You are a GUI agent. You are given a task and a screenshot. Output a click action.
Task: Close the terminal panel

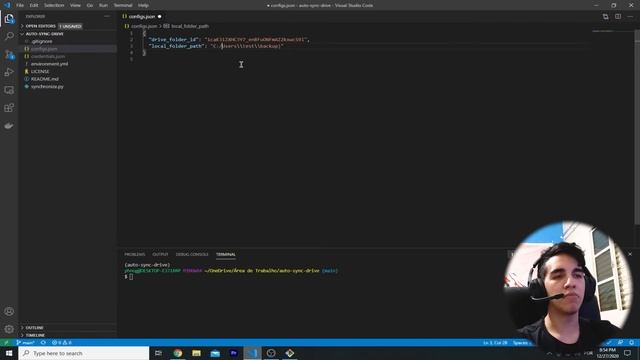pos(630,254)
